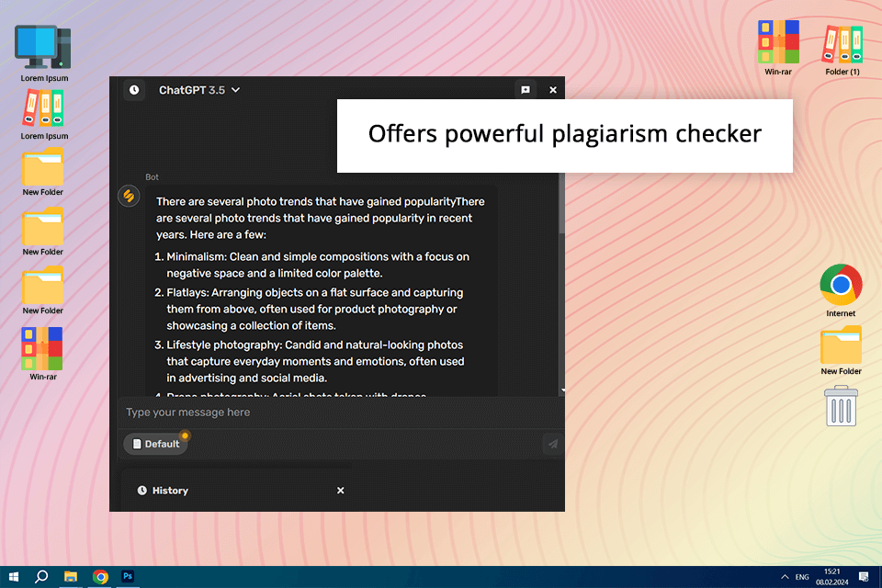This screenshot has width=882, height=588.
Task: Open the first New Folder on the left
Action: [43, 172]
